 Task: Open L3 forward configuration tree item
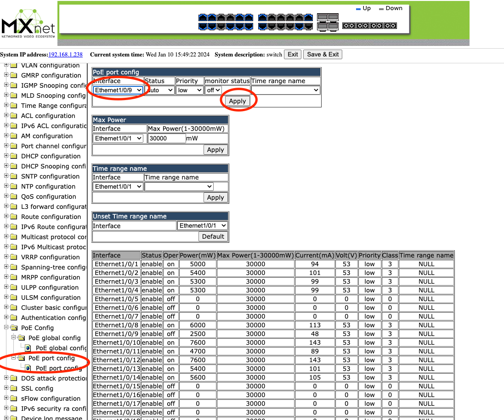coord(54,207)
